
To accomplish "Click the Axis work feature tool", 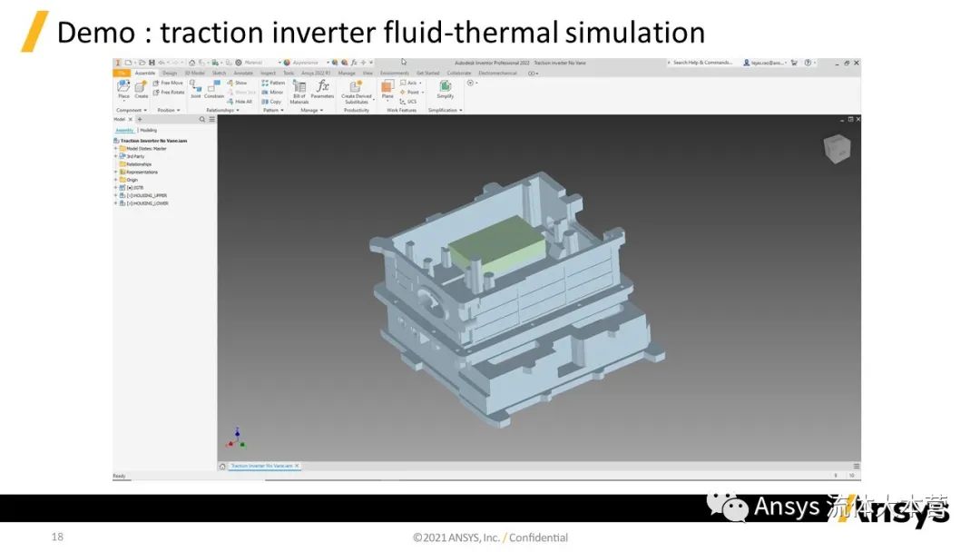I will pyautogui.click(x=410, y=83).
